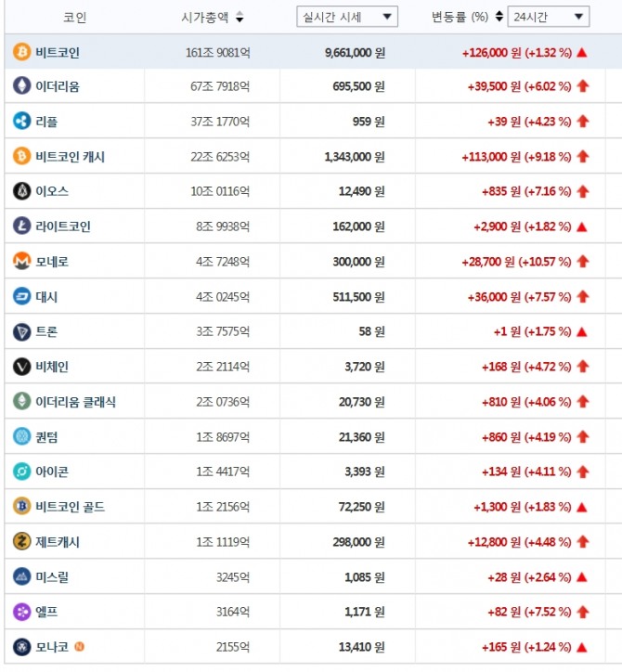Click the orange badge next to 모나코
The image size is (622, 672).
[79, 646]
